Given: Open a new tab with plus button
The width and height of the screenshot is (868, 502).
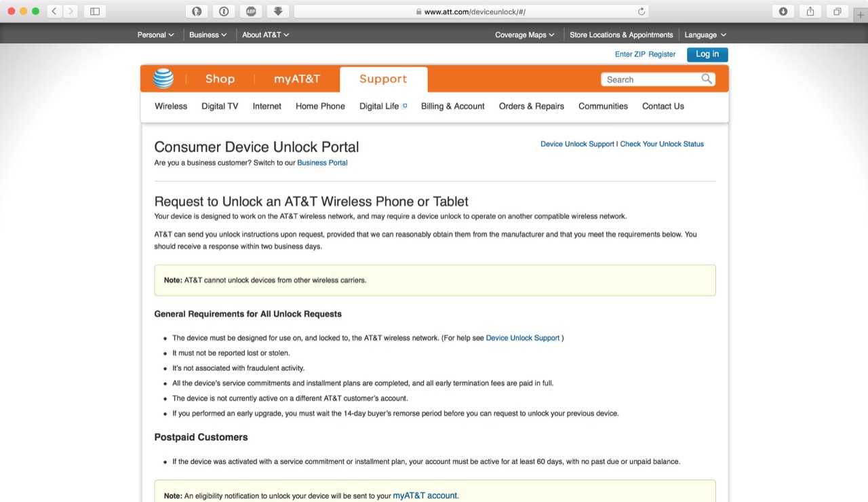Looking at the screenshot, I should 861,15.
